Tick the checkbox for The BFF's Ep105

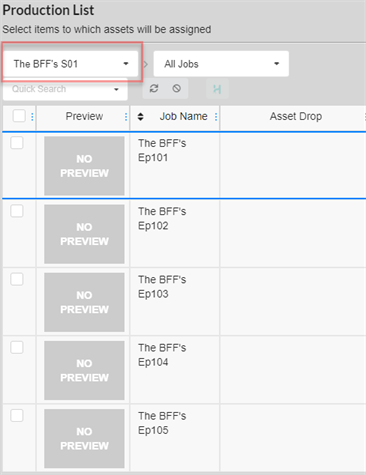pos(17,416)
